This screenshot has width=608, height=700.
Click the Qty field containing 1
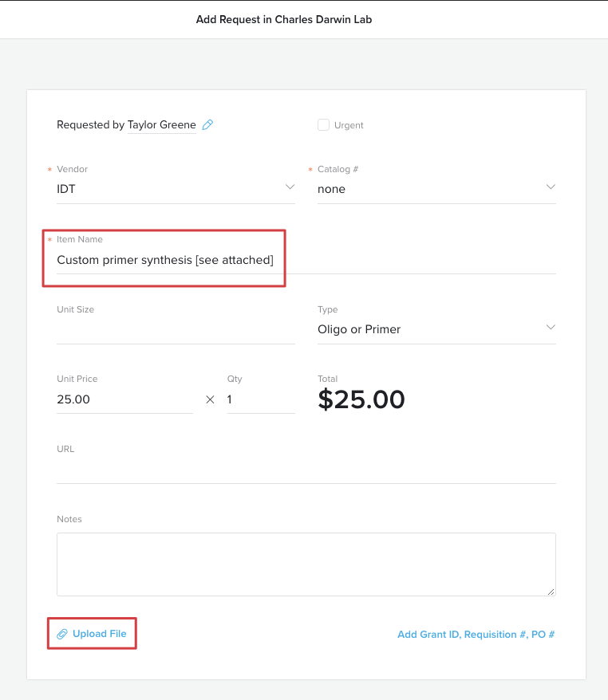click(259, 399)
